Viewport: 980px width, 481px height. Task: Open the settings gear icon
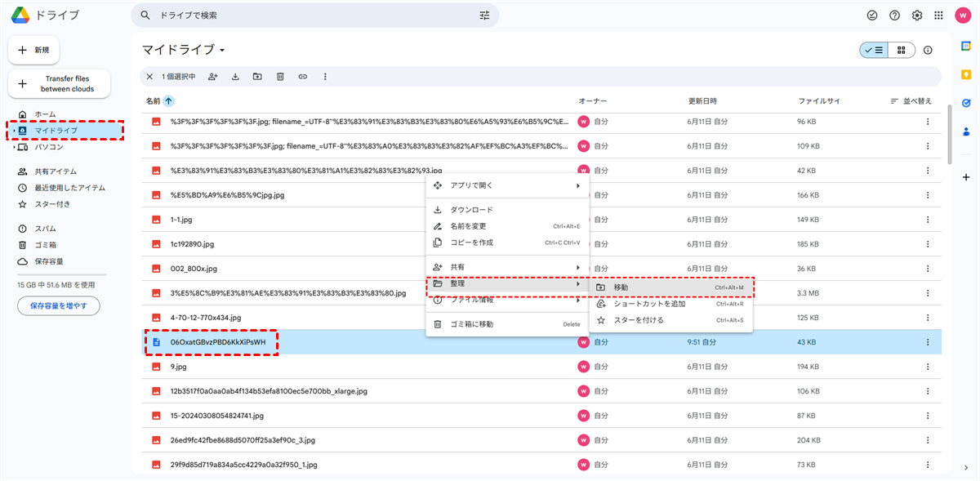pyautogui.click(x=917, y=16)
